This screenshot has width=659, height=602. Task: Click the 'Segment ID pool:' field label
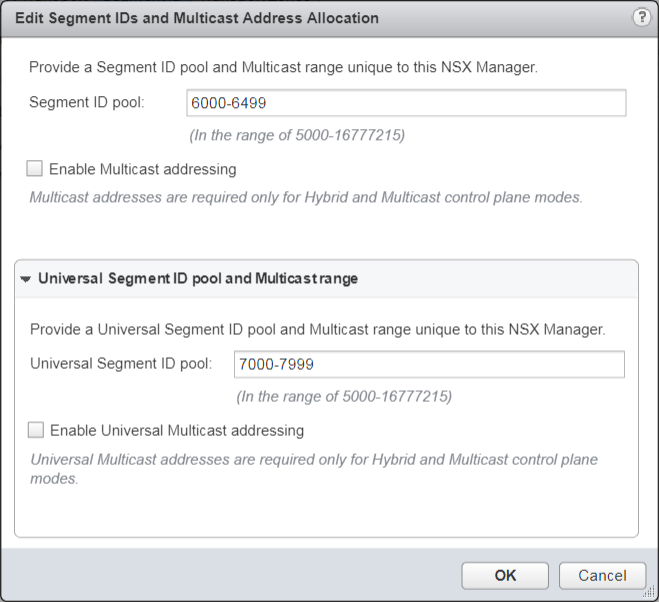click(x=87, y=103)
